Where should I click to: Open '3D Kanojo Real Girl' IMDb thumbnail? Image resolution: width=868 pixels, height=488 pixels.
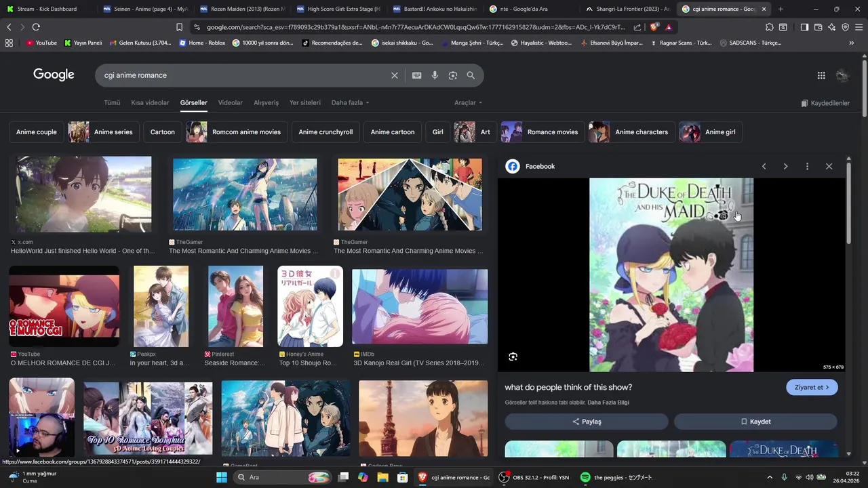pos(420,306)
